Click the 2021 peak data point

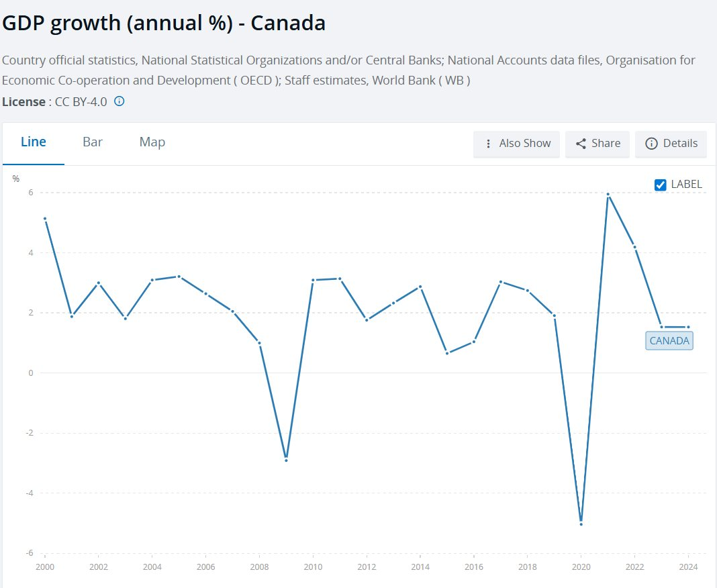point(608,195)
